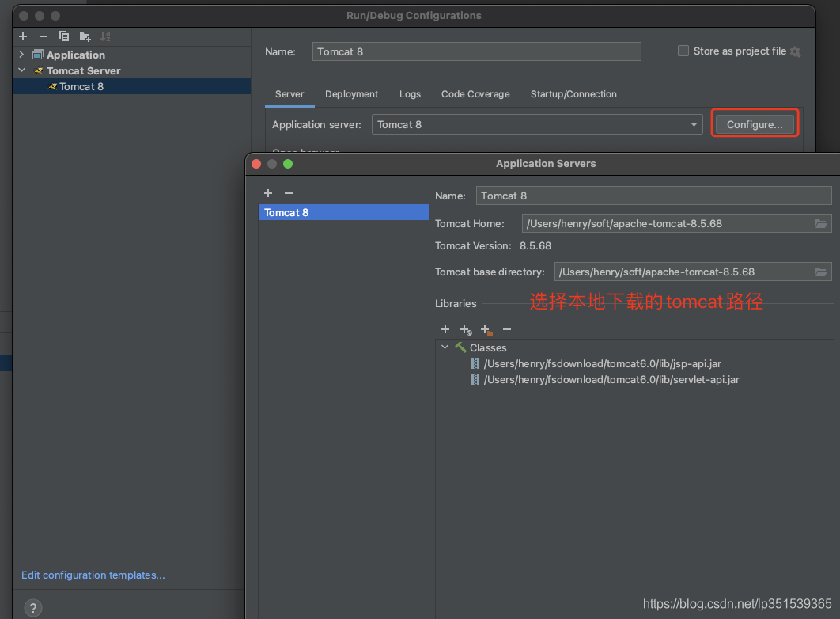Open the Application server dropdown
The width and height of the screenshot is (840, 619).
(x=537, y=124)
